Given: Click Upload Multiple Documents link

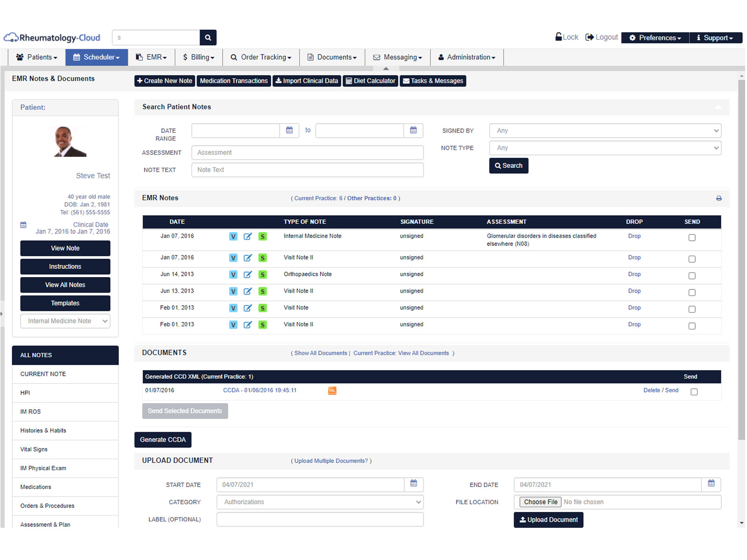Looking at the screenshot, I should pyautogui.click(x=331, y=461).
